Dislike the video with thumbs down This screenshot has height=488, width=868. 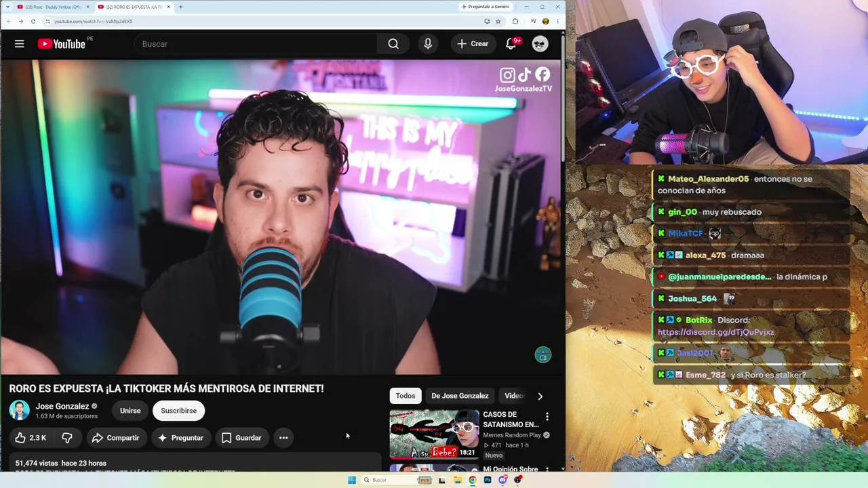click(67, 438)
